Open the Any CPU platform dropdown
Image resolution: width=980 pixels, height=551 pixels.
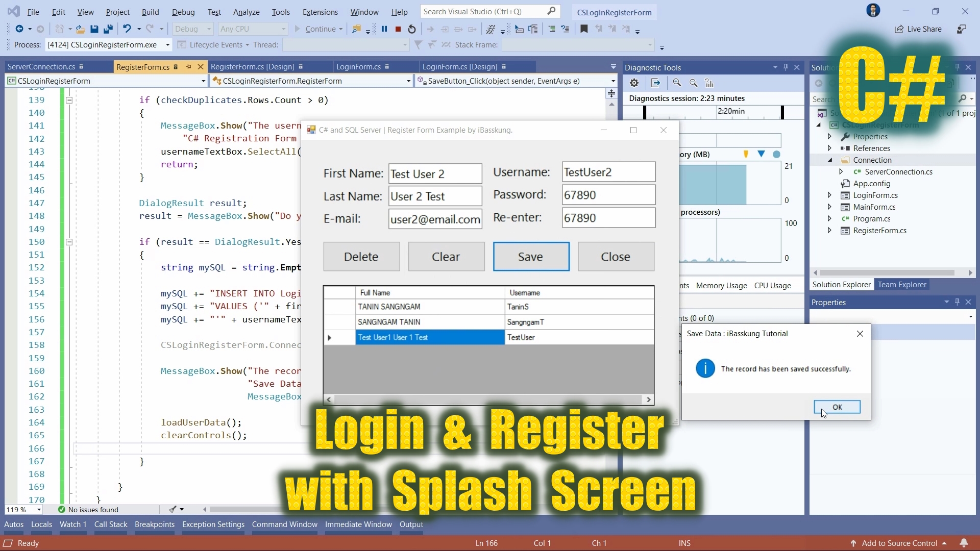click(253, 29)
